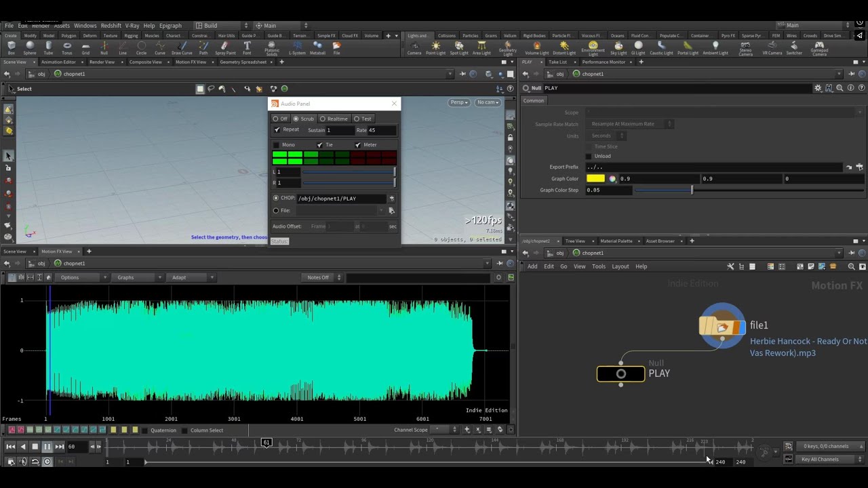Switch to the Material Palette tab
Viewport: 868px width, 488px height.
616,241
